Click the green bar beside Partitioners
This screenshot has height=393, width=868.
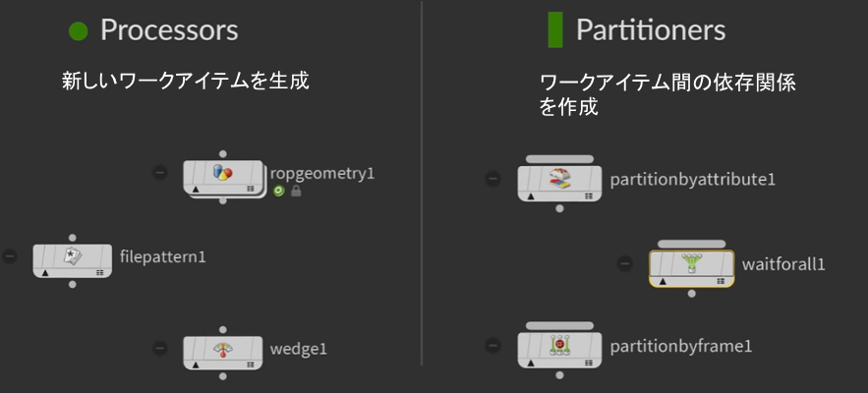tap(555, 29)
